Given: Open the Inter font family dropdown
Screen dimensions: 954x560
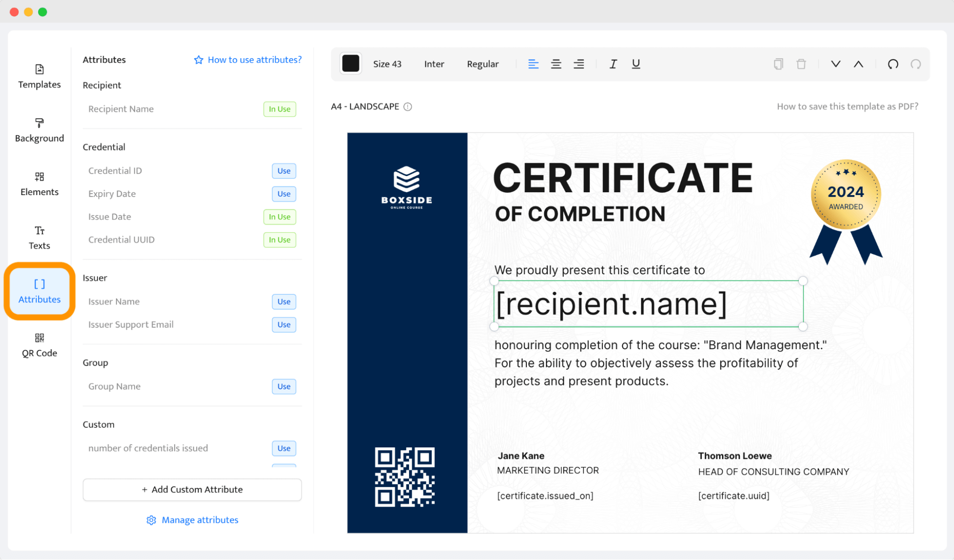Looking at the screenshot, I should 434,64.
